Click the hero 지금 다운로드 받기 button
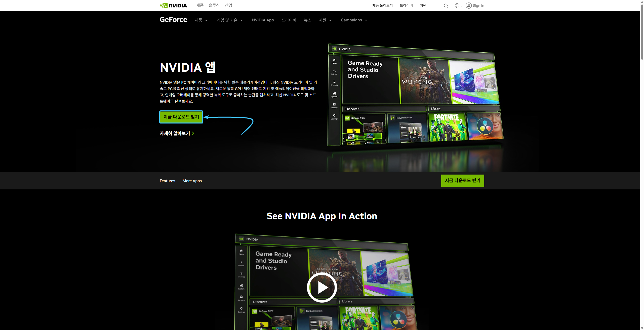Image resolution: width=644 pixels, height=330 pixels. 181,117
